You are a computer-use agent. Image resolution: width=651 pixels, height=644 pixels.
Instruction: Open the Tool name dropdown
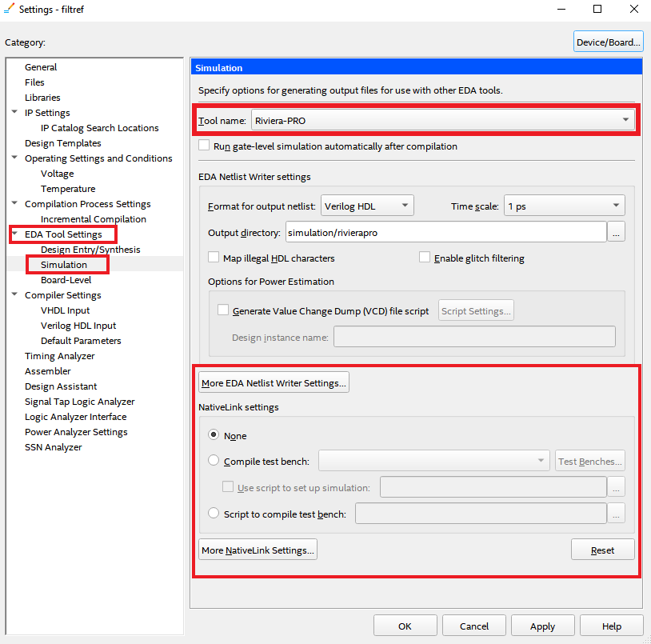click(x=442, y=121)
